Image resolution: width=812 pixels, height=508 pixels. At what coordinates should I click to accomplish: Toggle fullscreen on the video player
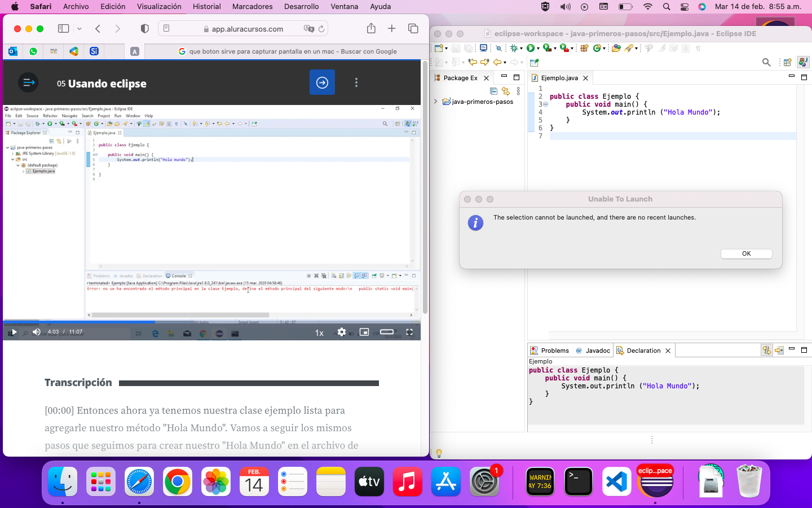click(410, 332)
